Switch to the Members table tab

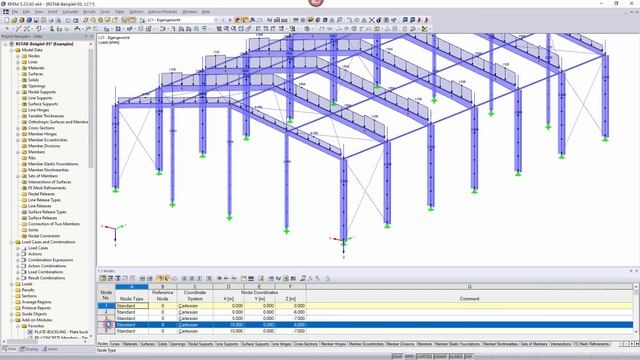pos(424,344)
